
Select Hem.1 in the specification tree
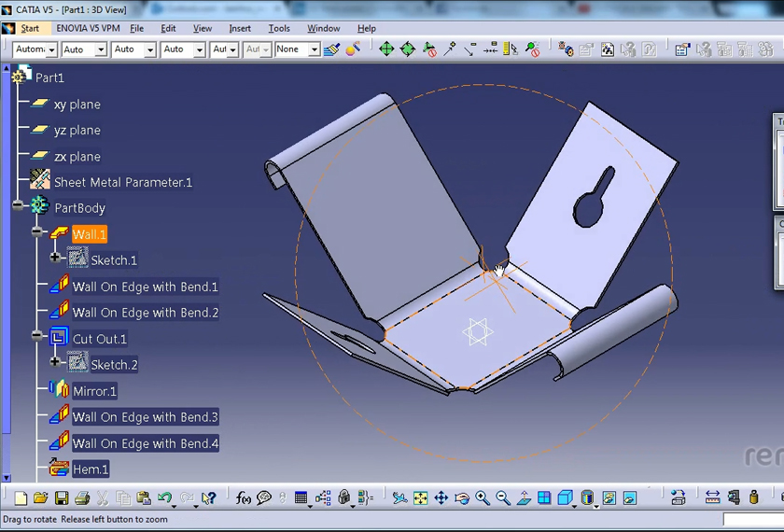(x=91, y=469)
